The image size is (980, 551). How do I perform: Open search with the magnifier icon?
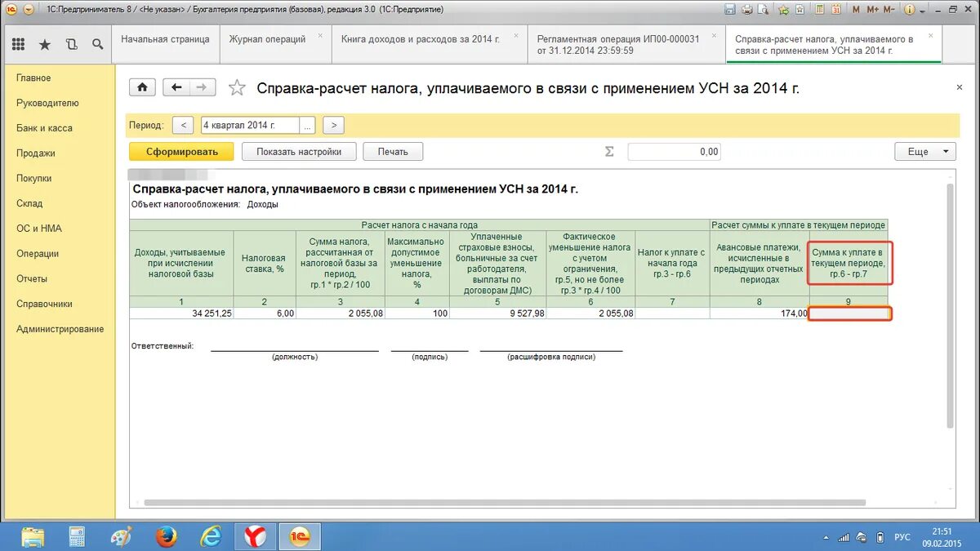coord(97,44)
